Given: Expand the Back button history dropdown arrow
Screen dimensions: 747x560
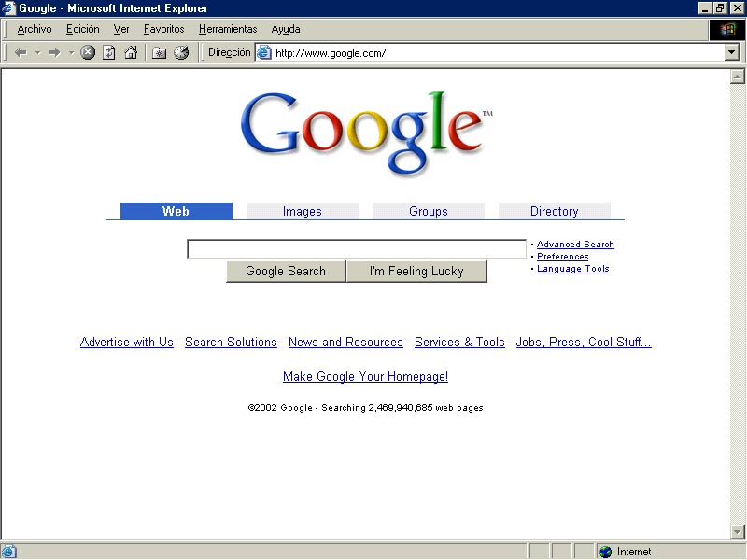Looking at the screenshot, I should 37,53.
